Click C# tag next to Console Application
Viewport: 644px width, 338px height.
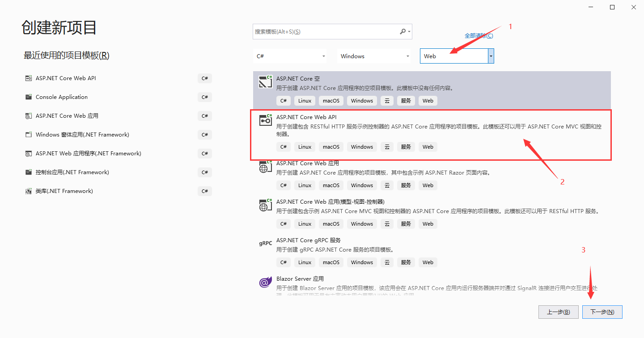point(205,97)
